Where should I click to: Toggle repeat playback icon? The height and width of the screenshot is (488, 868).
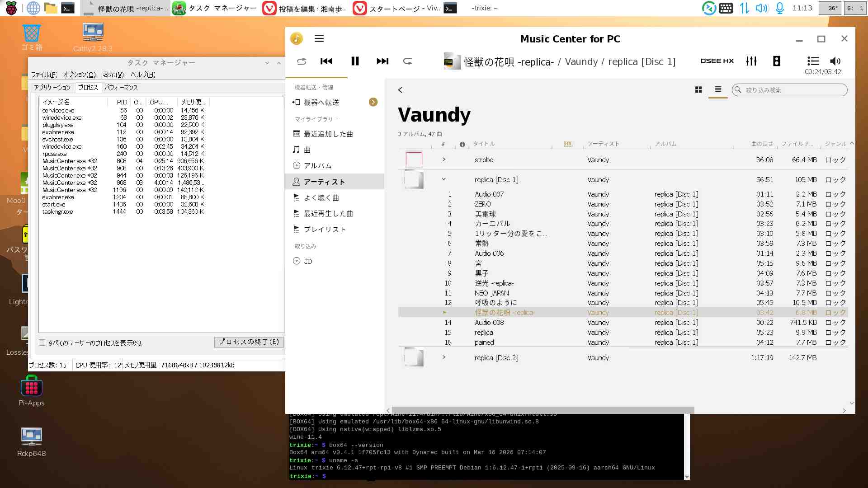[x=408, y=61]
